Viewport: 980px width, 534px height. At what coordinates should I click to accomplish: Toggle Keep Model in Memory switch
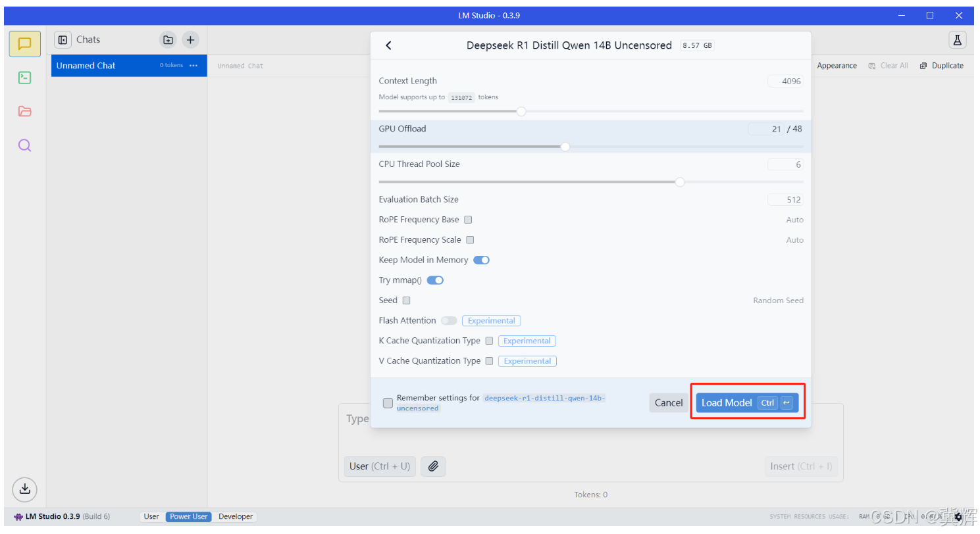481,260
